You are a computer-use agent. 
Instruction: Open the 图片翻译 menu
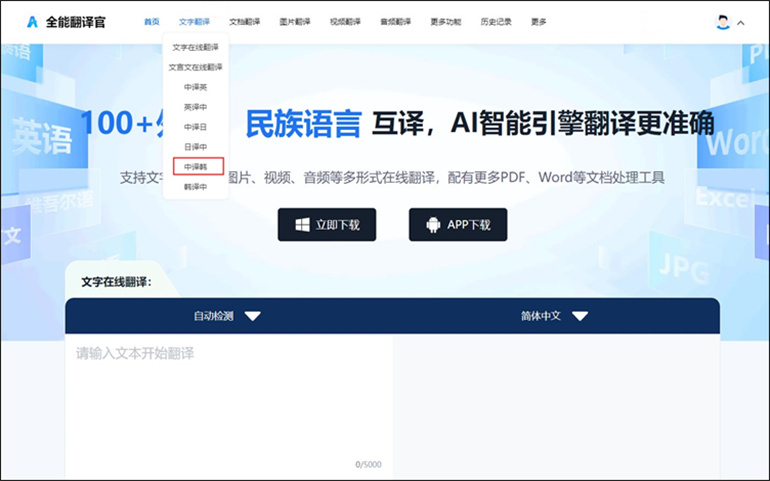295,22
